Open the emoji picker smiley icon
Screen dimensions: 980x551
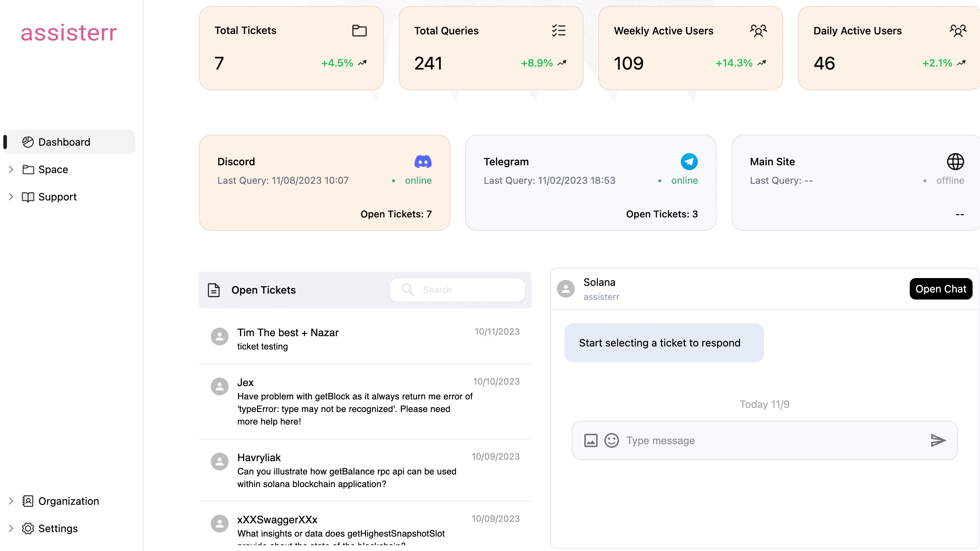(611, 440)
